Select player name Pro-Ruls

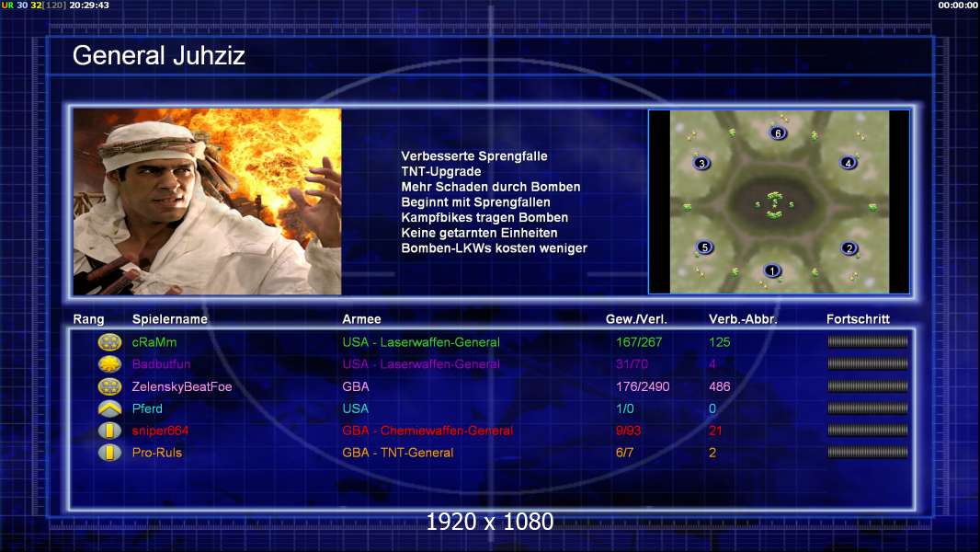(157, 453)
